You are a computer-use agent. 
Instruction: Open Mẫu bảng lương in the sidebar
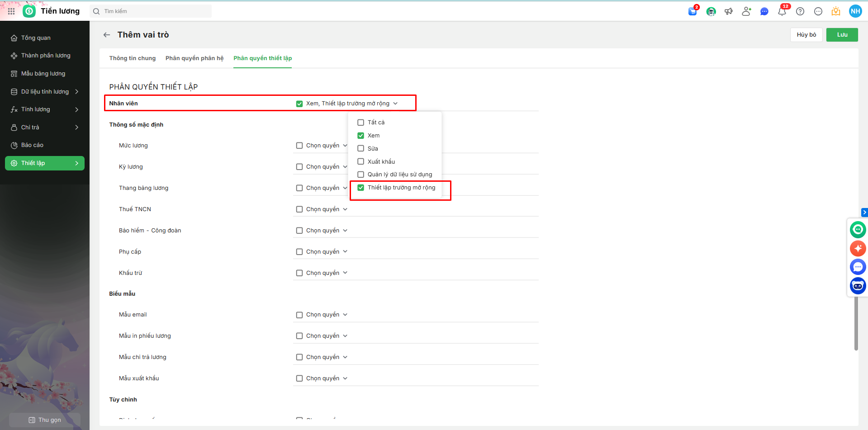[x=45, y=74]
